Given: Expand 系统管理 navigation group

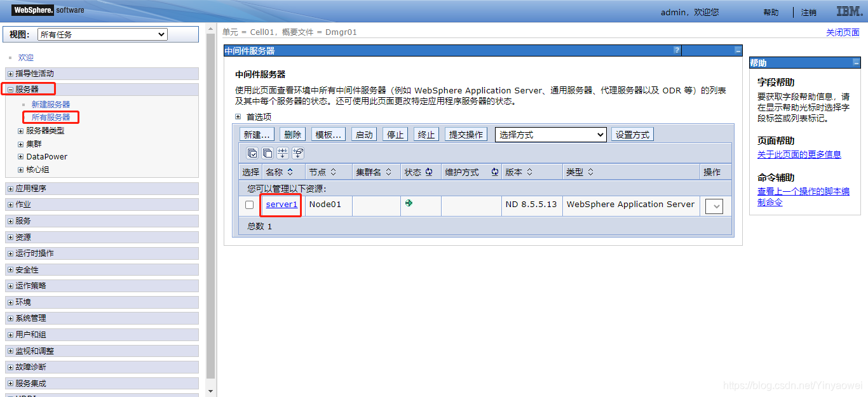Looking at the screenshot, I should pos(10,318).
